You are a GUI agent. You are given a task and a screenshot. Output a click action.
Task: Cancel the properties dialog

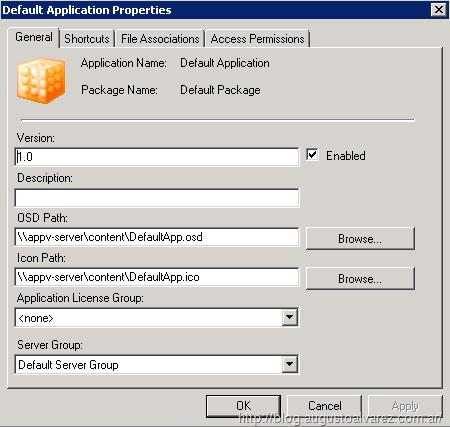[x=325, y=406]
